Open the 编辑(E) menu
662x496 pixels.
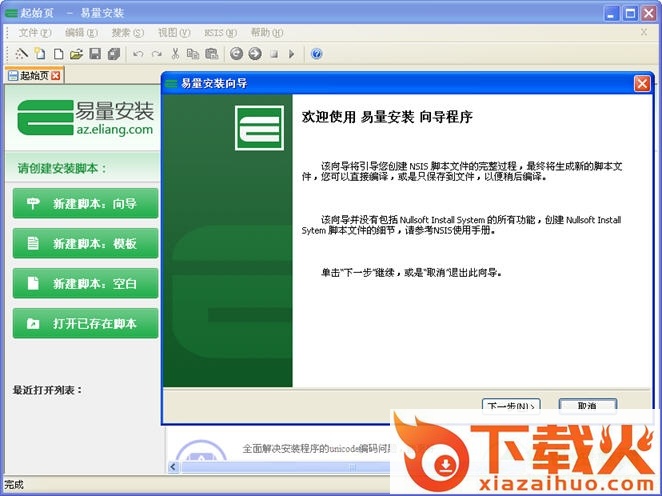coord(81,33)
